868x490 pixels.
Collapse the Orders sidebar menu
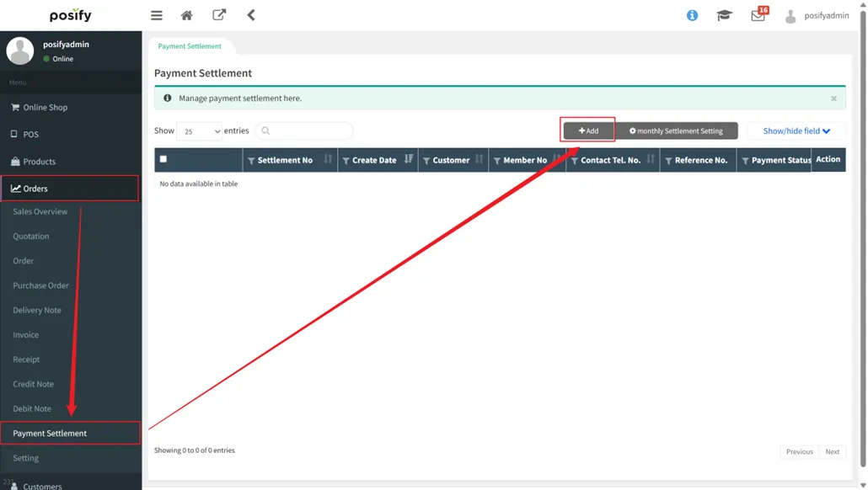[70, 189]
